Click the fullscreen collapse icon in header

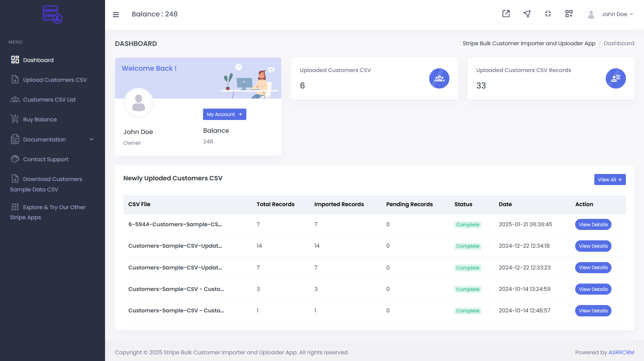(548, 14)
